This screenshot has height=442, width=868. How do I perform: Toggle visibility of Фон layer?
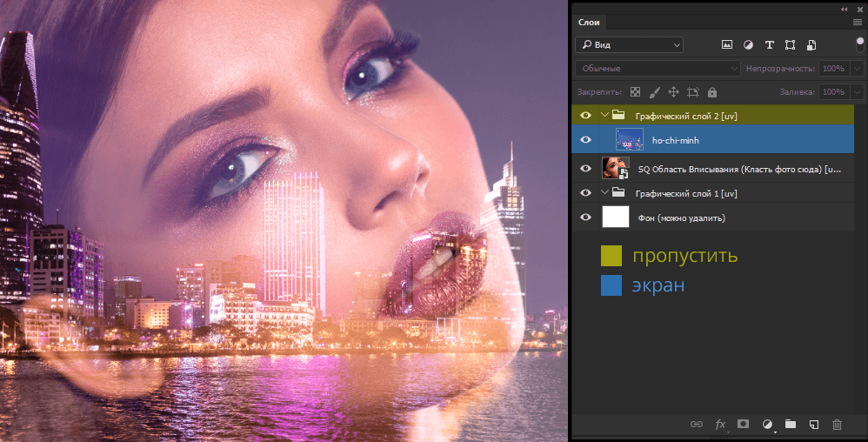(x=585, y=217)
